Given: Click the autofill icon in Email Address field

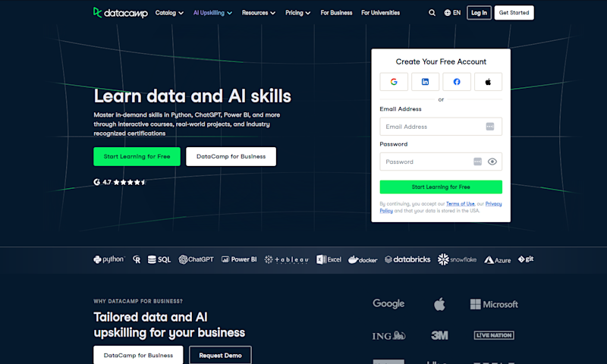Looking at the screenshot, I should pos(489,127).
